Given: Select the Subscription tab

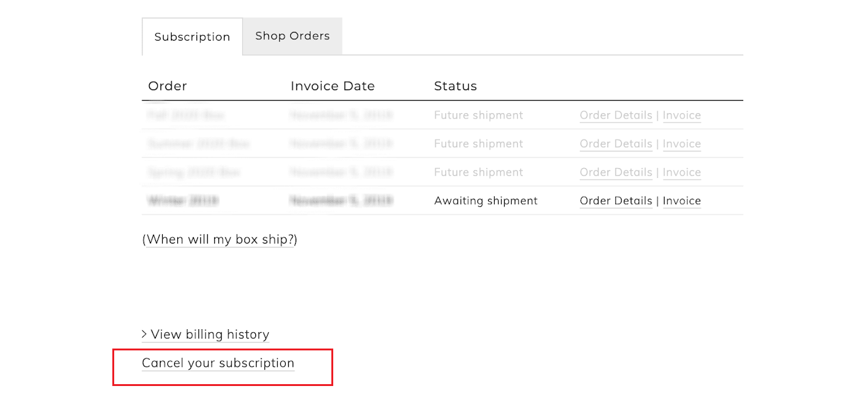Looking at the screenshot, I should [192, 37].
